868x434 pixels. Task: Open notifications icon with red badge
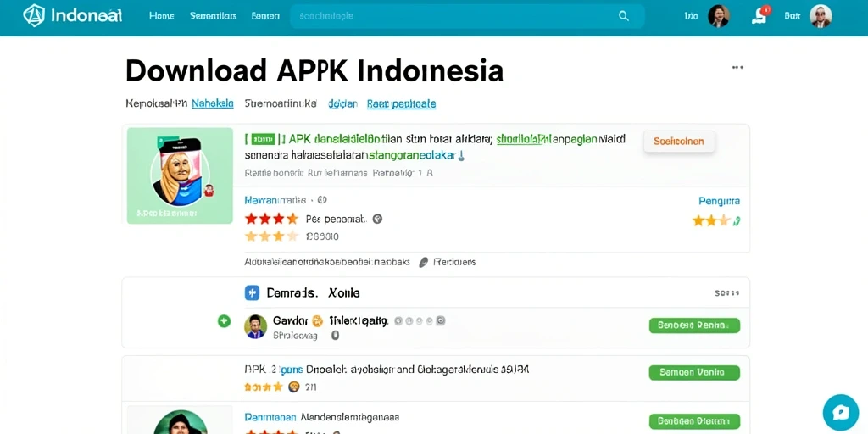760,15
